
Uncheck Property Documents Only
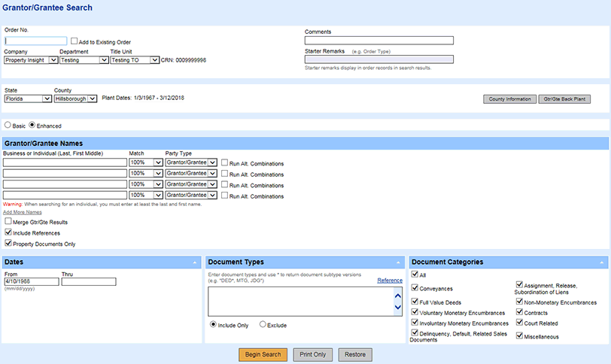tap(8, 244)
